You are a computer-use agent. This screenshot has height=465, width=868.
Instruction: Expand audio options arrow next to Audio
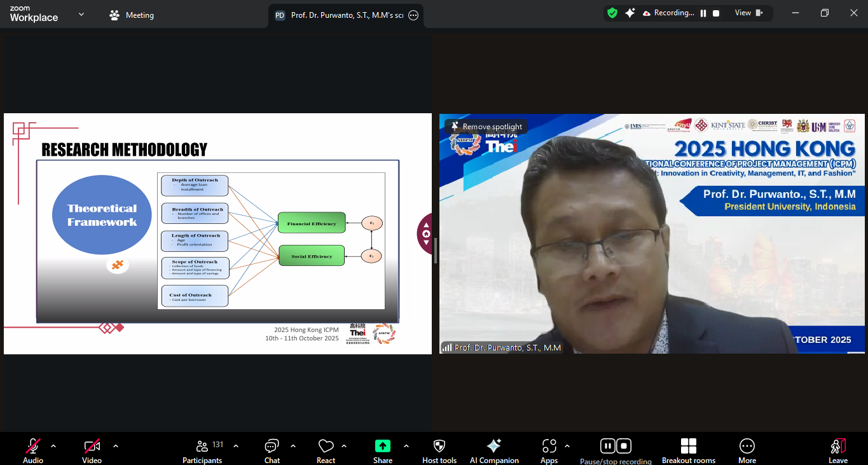click(53, 446)
